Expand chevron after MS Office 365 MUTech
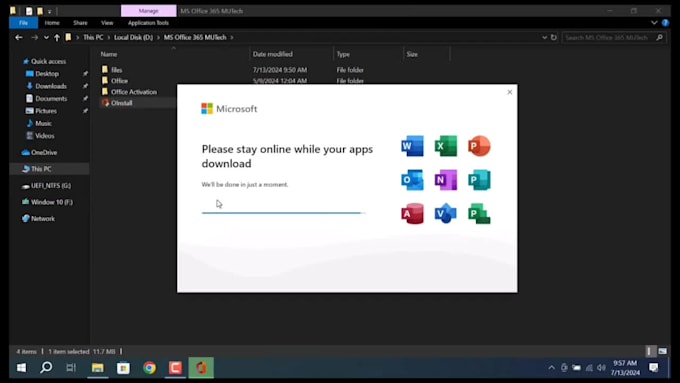Screen dimensions: 680x383 tap(232, 37)
